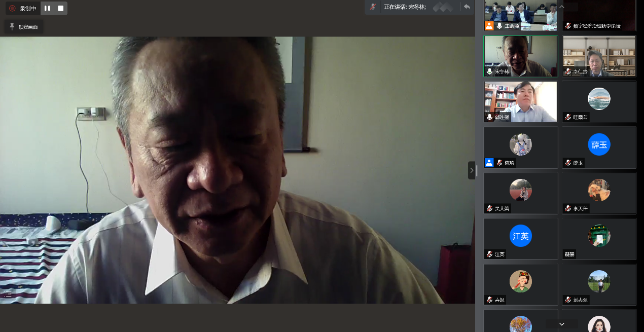The image size is (644, 332).
Task: Click the muted microphone icon beside 正在讲话
Action: click(373, 7)
